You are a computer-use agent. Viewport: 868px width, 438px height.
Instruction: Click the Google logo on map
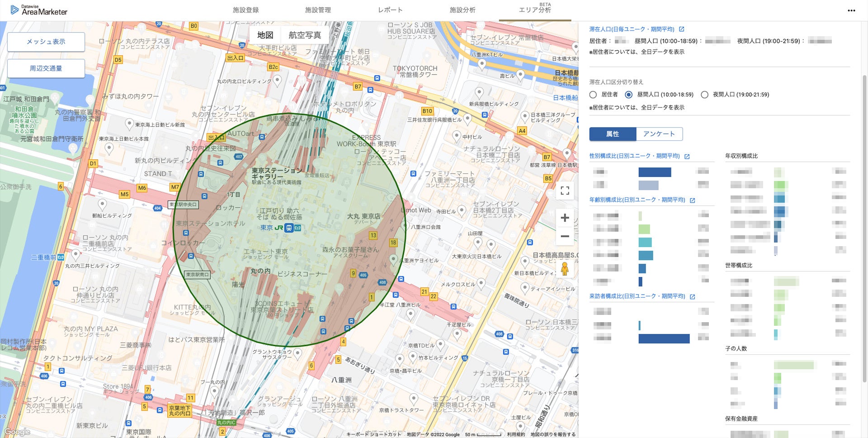coord(17,432)
